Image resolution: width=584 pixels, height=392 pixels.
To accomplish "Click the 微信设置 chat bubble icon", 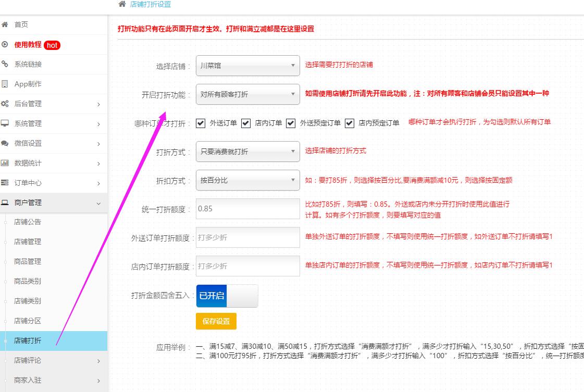I will pos(5,143).
